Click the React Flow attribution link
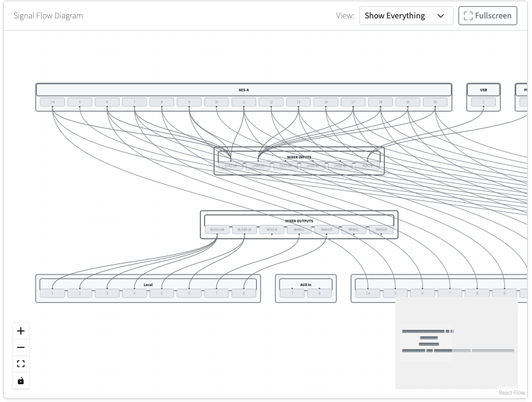Screen dimensions: 532x402 [x=512, y=392]
